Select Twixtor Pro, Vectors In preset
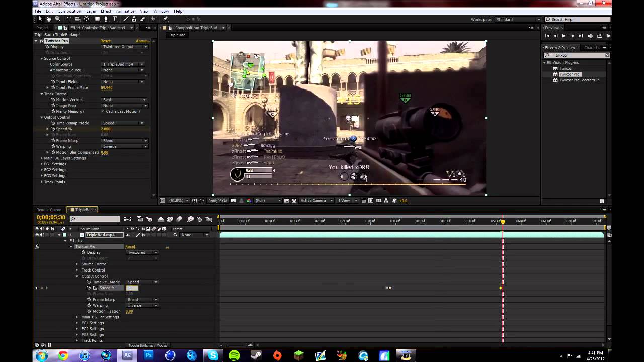The width and height of the screenshot is (644, 362). pyautogui.click(x=580, y=80)
